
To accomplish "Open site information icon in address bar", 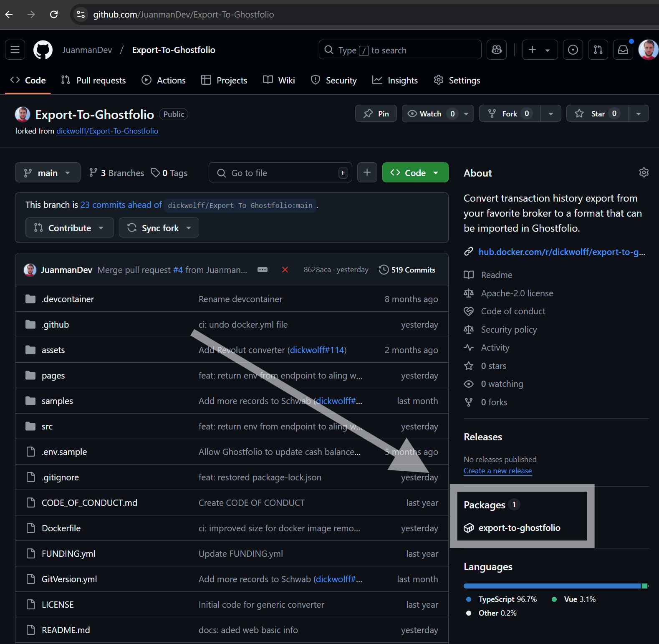I will tap(81, 15).
